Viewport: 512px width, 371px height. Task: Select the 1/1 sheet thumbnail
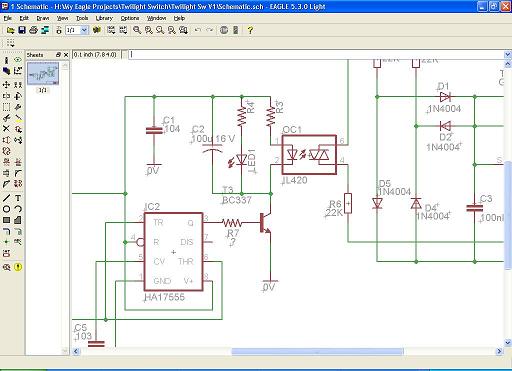43,73
